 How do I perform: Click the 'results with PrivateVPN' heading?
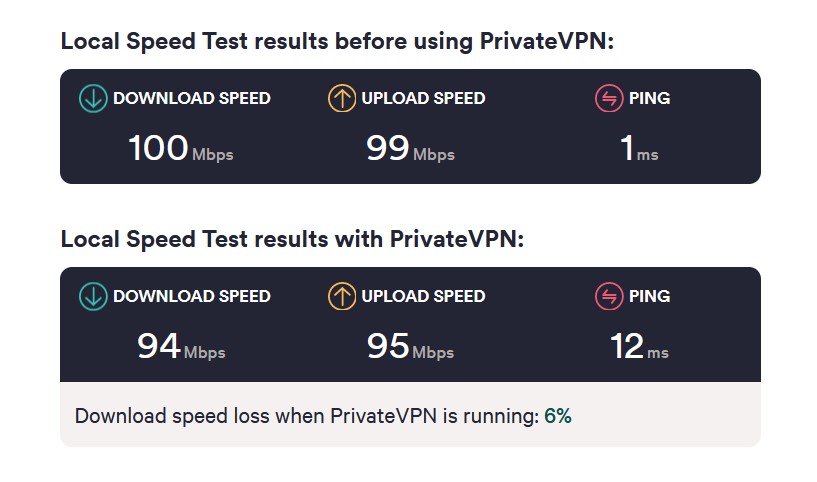[292, 239]
